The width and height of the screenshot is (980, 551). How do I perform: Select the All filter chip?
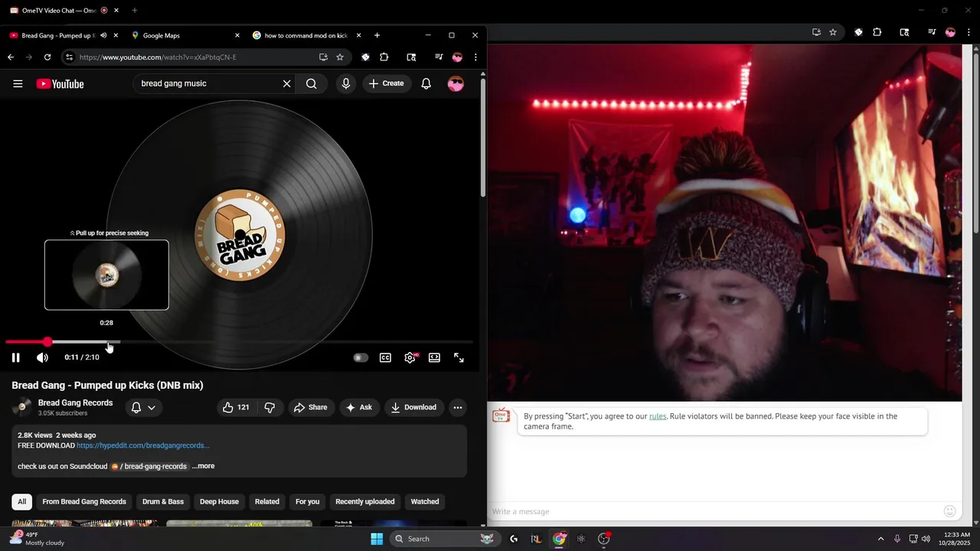click(21, 502)
